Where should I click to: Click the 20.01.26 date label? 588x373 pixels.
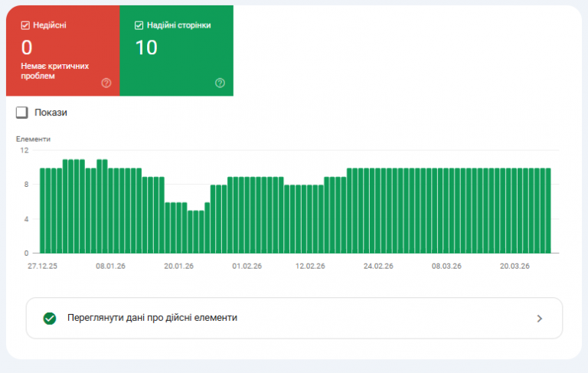[x=179, y=266]
